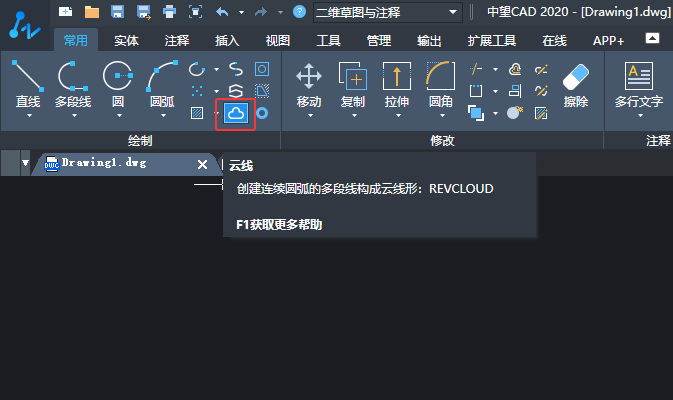Viewport: 673px width, 400px height.
Task: Select the polygon S-shaped tool
Action: tap(236, 91)
